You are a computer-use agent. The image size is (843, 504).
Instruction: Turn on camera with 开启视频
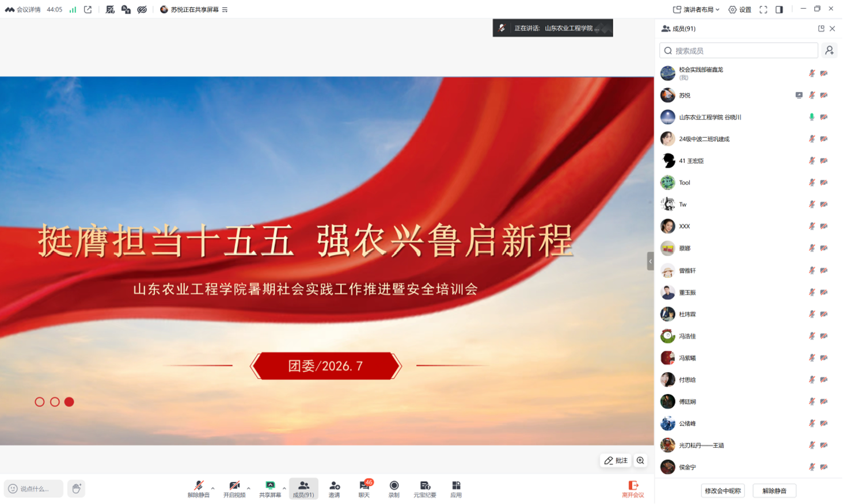[234, 489]
